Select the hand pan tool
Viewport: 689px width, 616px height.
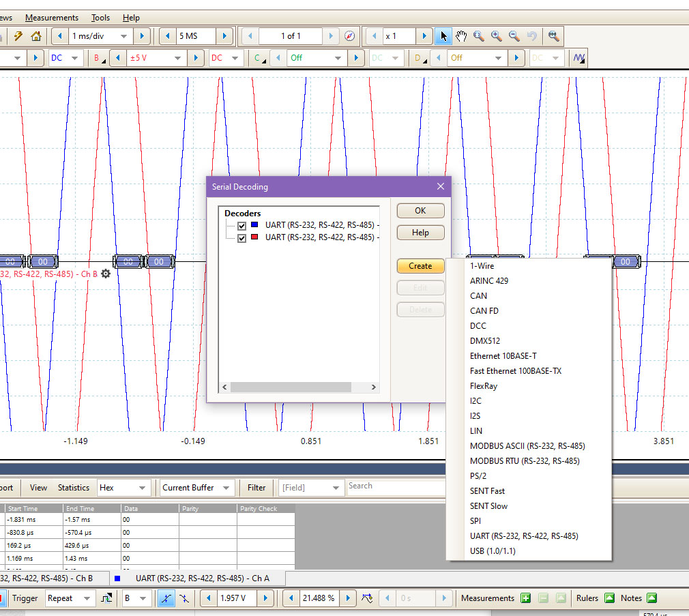pos(461,36)
